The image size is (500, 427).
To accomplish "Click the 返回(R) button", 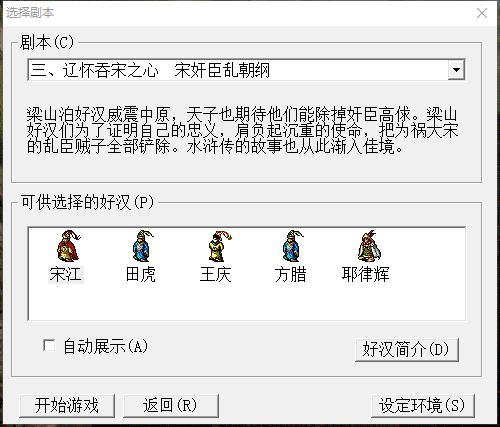I will pos(171,406).
